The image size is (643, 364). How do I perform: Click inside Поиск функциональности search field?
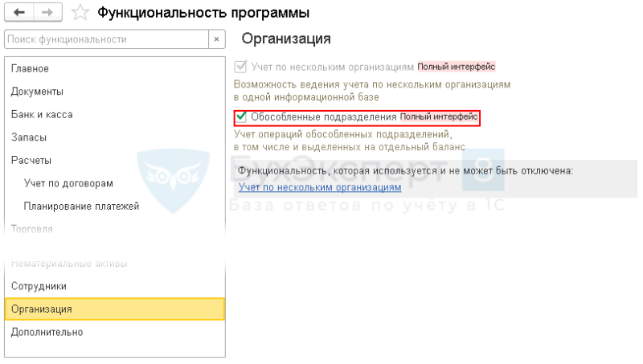click(107, 39)
